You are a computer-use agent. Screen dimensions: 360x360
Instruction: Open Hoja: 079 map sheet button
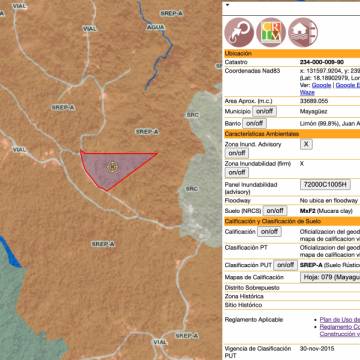pyautogui.click(x=330, y=277)
